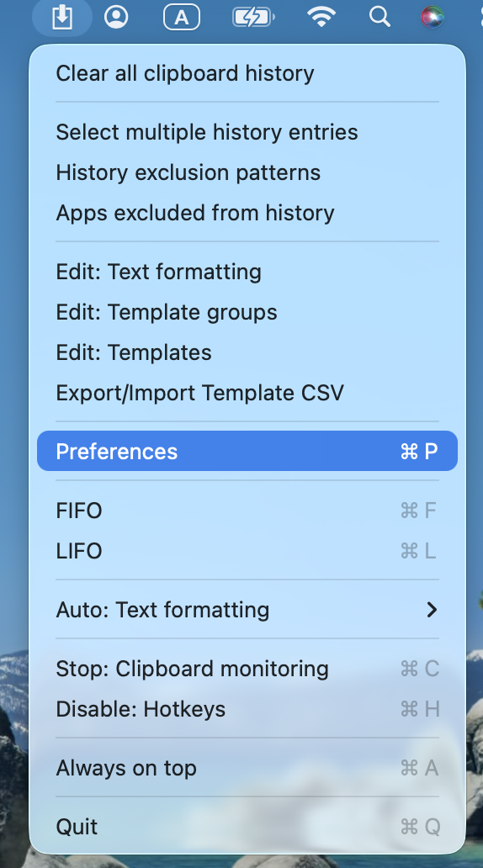
Task: Click the Wi-Fi menu bar icon
Action: [x=321, y=17]
